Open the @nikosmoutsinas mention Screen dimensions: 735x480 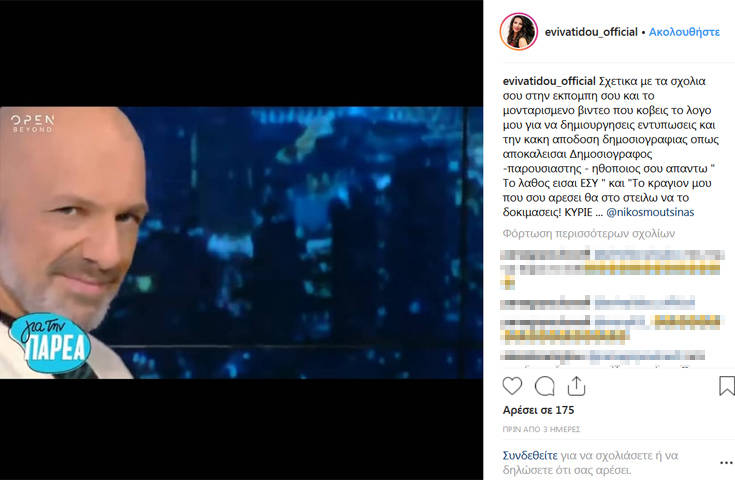pyautogui.click(x=650, y=212)
